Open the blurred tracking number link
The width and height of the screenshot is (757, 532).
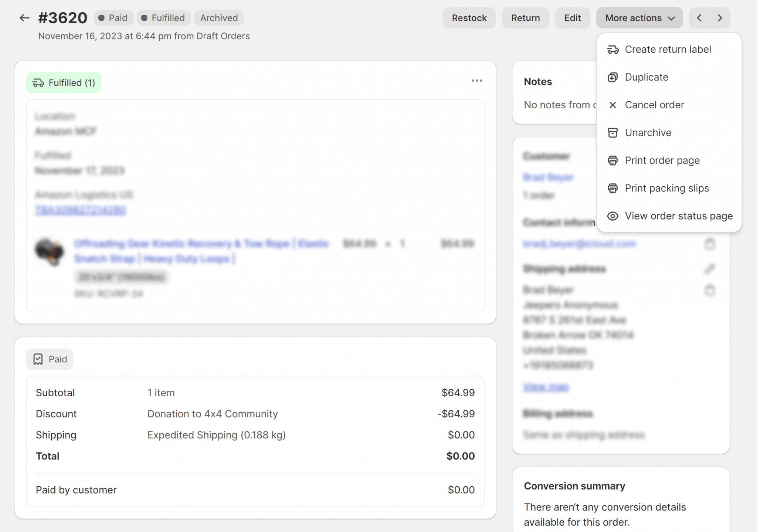(81, 210)
